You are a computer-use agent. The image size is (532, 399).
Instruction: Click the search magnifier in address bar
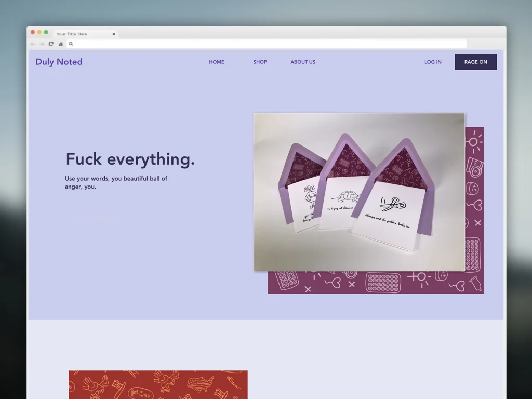(71, 44)
